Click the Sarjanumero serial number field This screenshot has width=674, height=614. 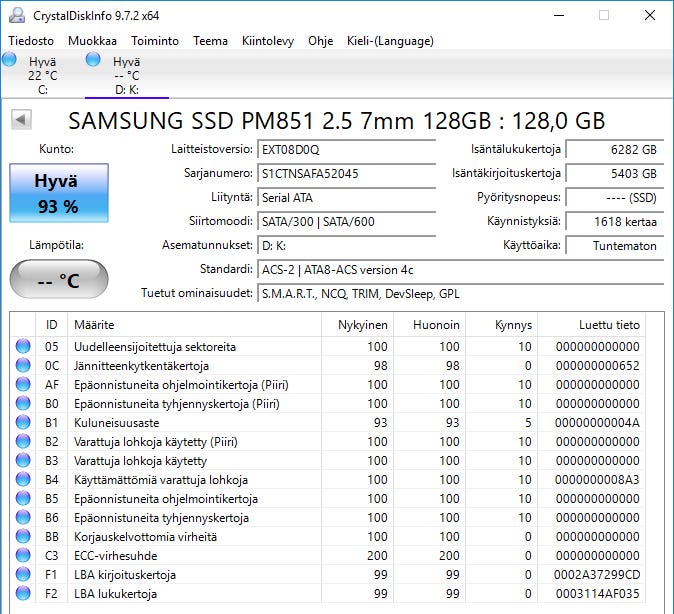(346, 174)
